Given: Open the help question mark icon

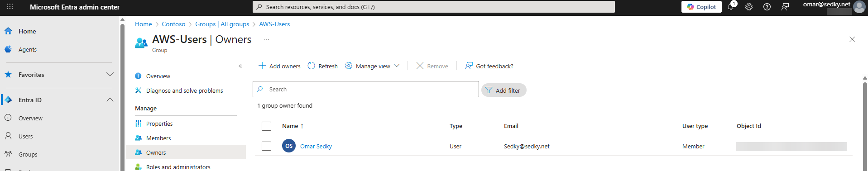Looking at the screenshot, I should click(767, 7).
